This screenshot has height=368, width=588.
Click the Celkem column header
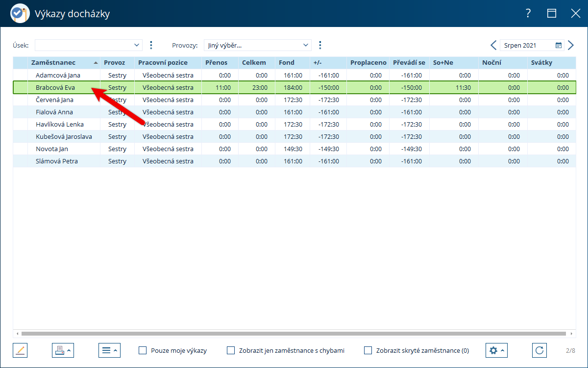(257, 63)
